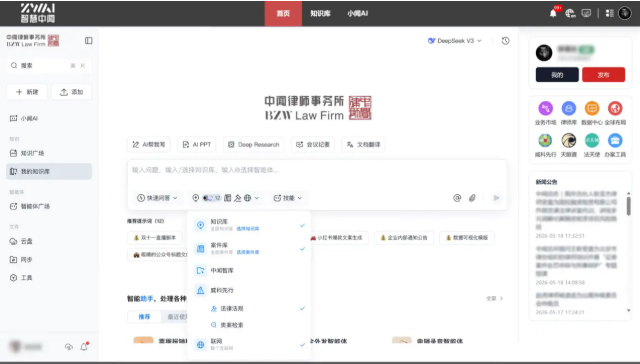Click the send arrow icon
The width and height of the screenshot is (640, 364).
click(x=496, y=198)
